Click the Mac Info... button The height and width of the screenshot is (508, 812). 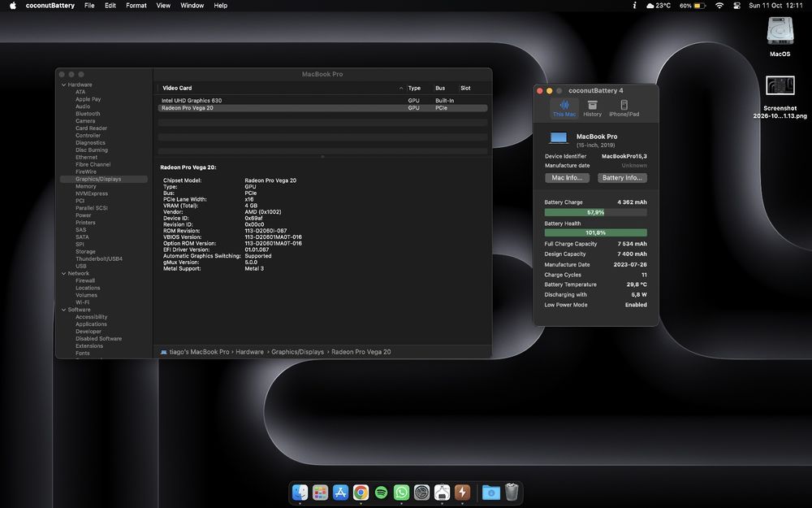567,177
